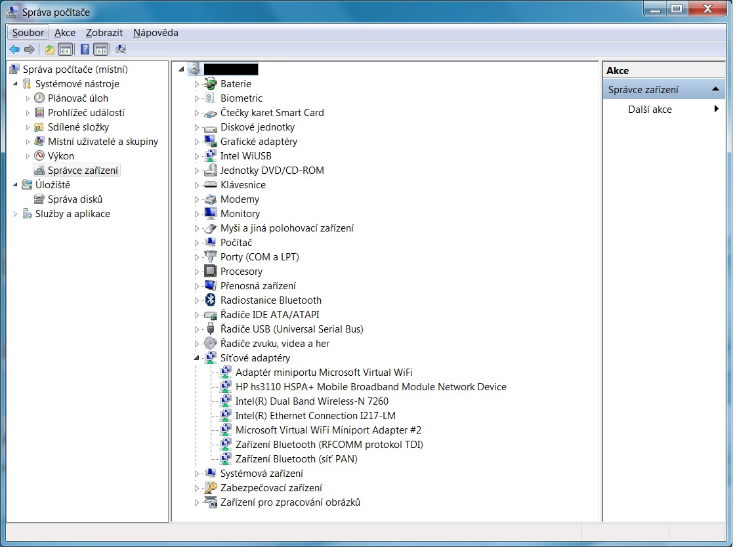The image size is (756, 547).
Task: Collapse the Systémové nástroje tree node
Action: [15, 84]
